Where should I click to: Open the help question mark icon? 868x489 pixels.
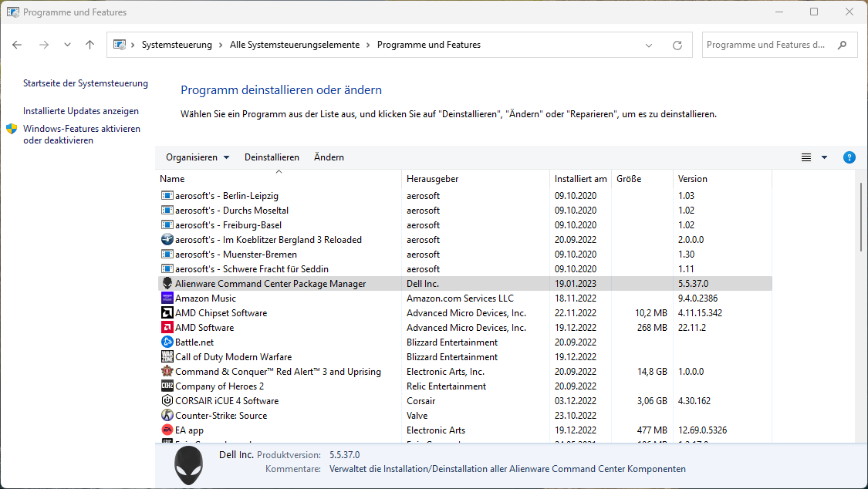(849, 157)
